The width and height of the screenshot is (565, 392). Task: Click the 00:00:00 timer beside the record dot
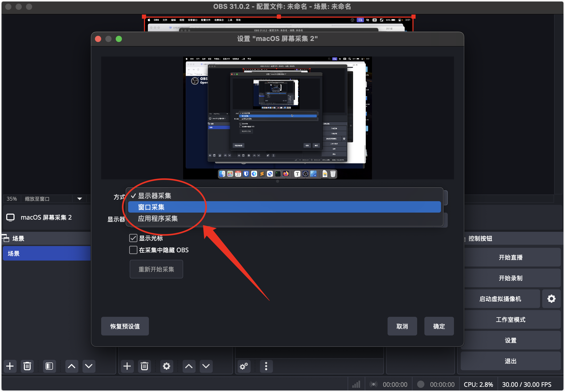[442, 384]
